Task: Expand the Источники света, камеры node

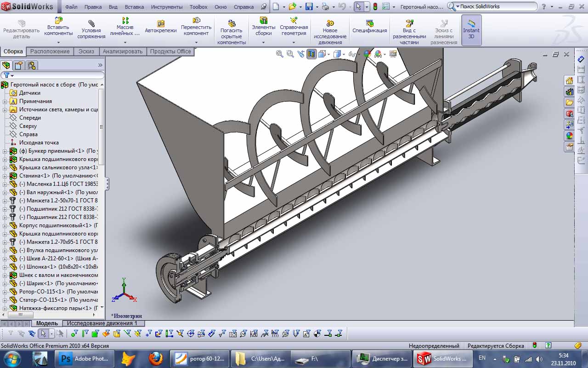Action: click(x=5, y=109)
